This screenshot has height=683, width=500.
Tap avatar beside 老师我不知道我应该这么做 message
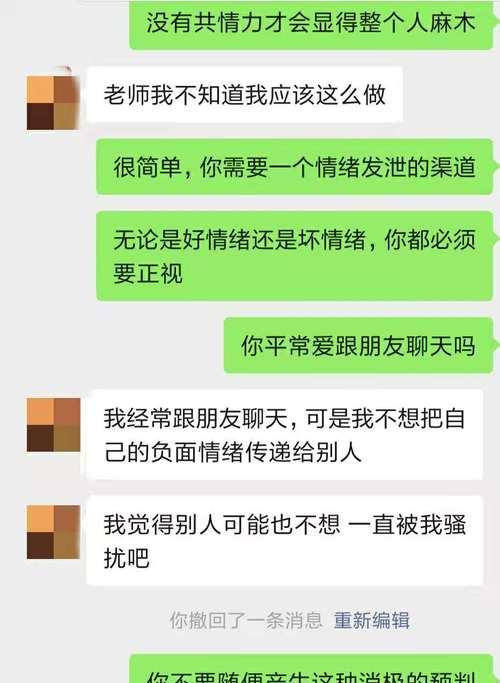[53, 103]
